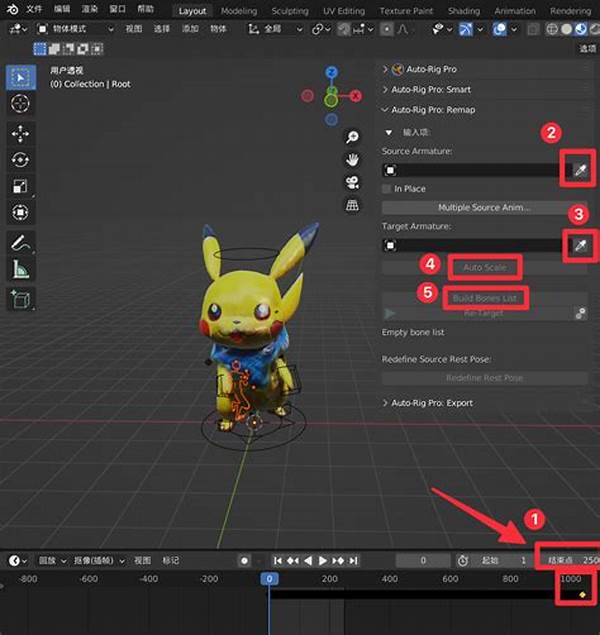The image size is (600, 635).
Task: Select the Transform tool
Action: [20, 212]
